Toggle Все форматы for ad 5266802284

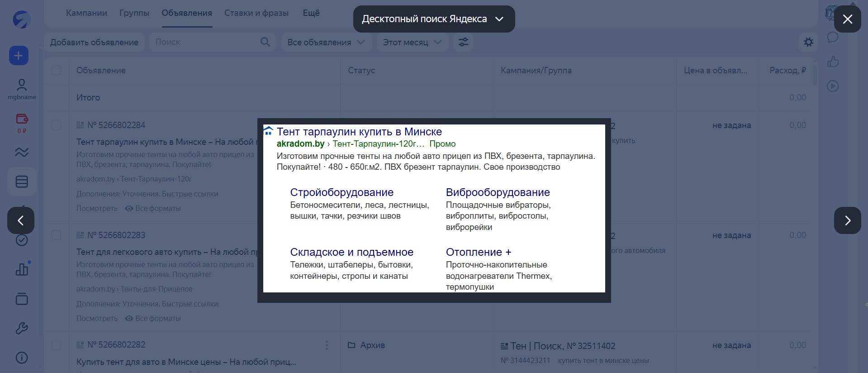click(153, 208)
